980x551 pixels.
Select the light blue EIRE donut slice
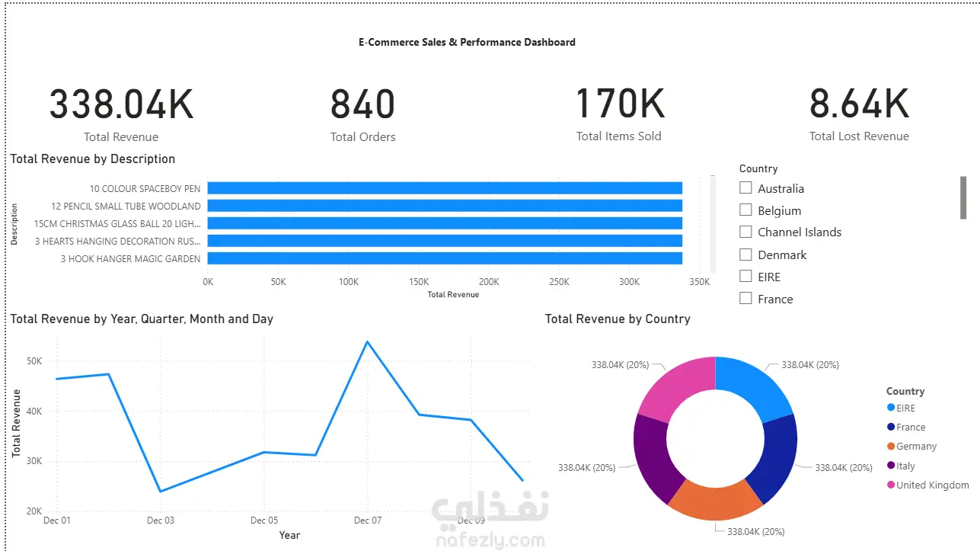[754, 385]
